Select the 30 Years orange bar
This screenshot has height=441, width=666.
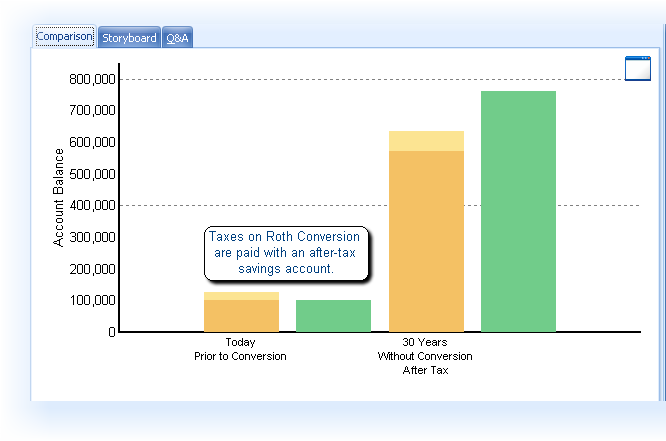(x=426, y=240)
